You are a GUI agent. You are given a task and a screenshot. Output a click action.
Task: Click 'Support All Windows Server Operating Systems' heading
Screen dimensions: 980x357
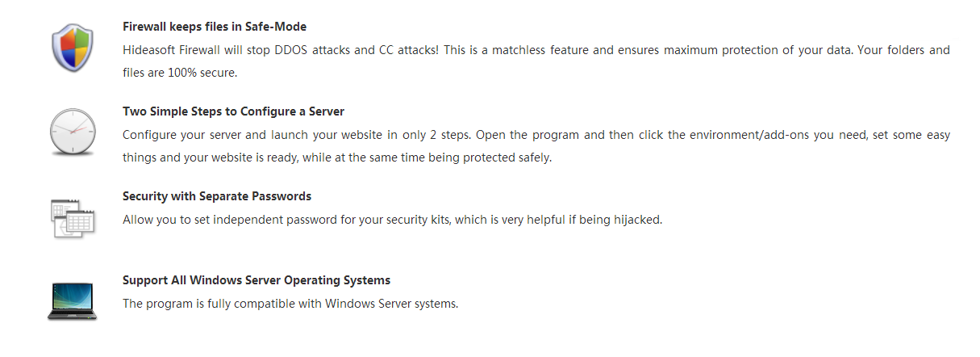(x=256, y=280)
